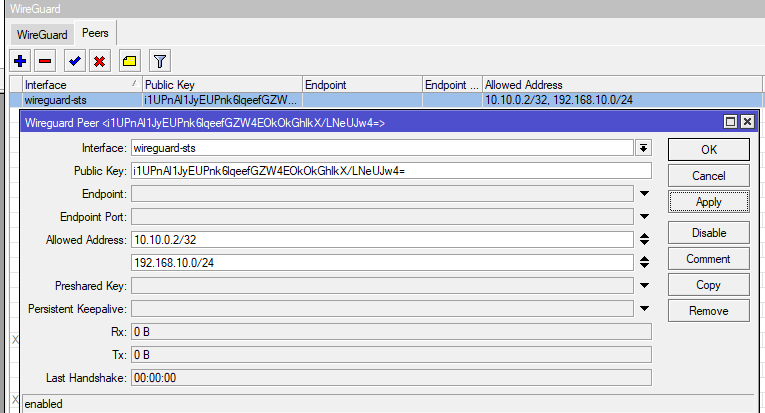Click the enabled status text
The height and width of the screenshot is (413, 765).
(x=43, y=404)
